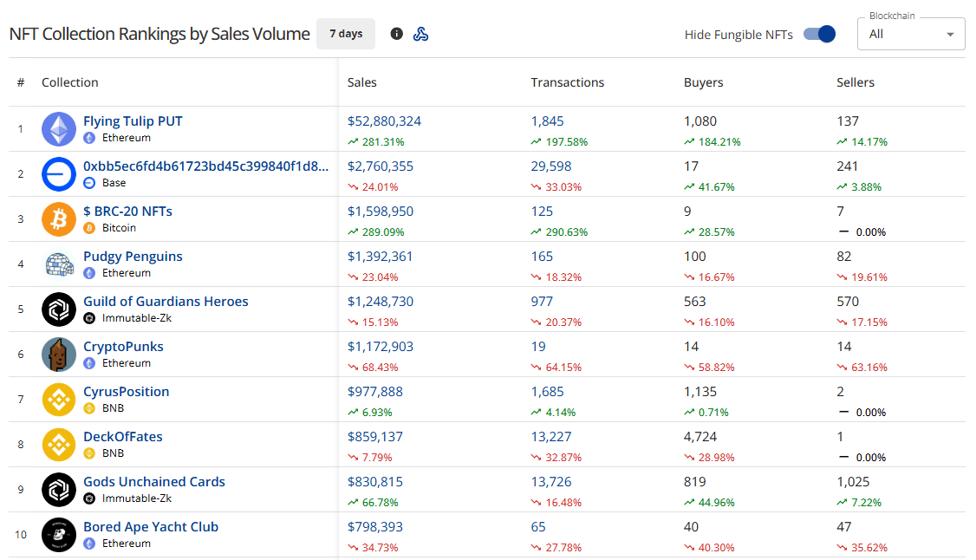
Task: Click the Bored Ape Yacht Club logo
Action: click(x=59, y=535)
